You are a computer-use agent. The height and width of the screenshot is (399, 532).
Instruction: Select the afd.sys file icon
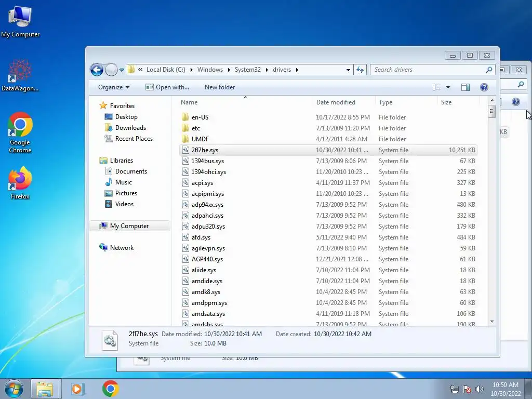185,237
